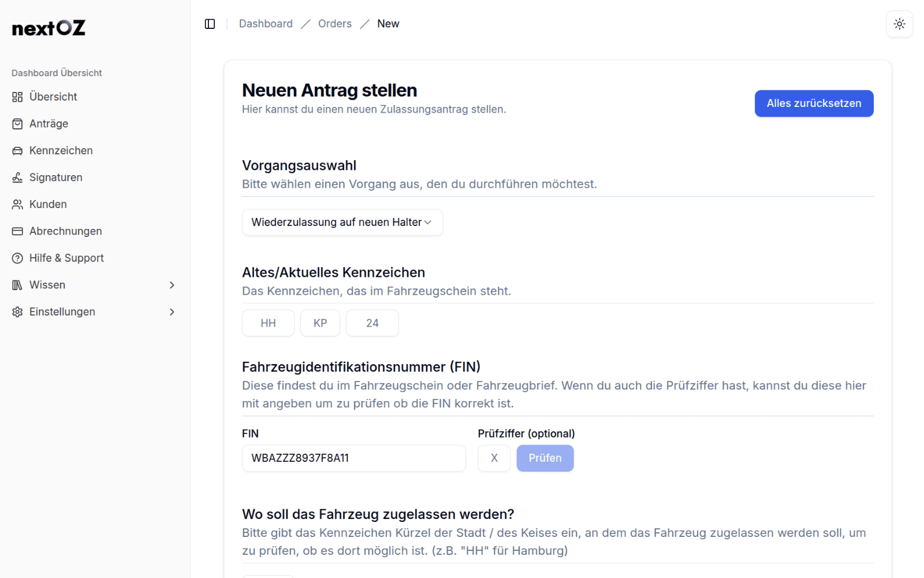Click the FIN input field
924x578 pixels.
point(353,458)
